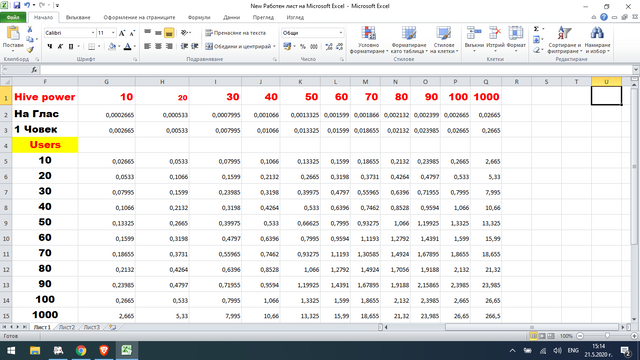Open the Общи number format dropdown
Screen dimensions: 640x360
click(340, 33)
